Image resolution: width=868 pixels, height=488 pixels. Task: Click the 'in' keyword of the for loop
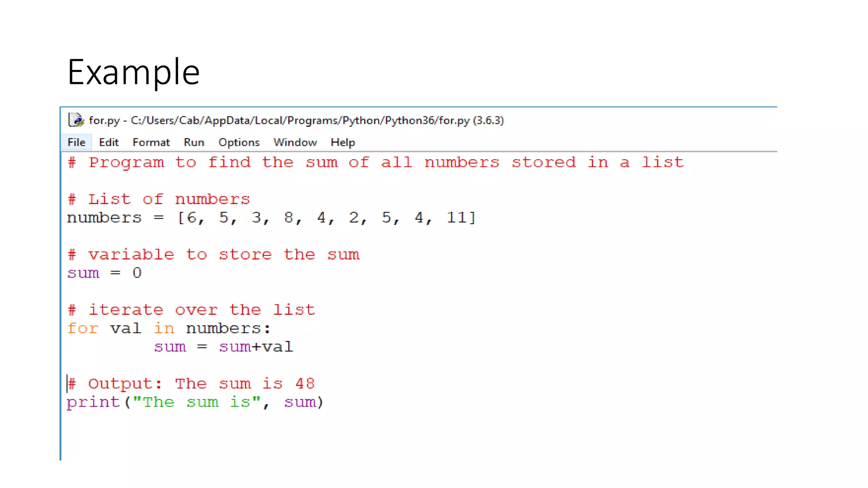pyautogui.click(x=164, y=328)
